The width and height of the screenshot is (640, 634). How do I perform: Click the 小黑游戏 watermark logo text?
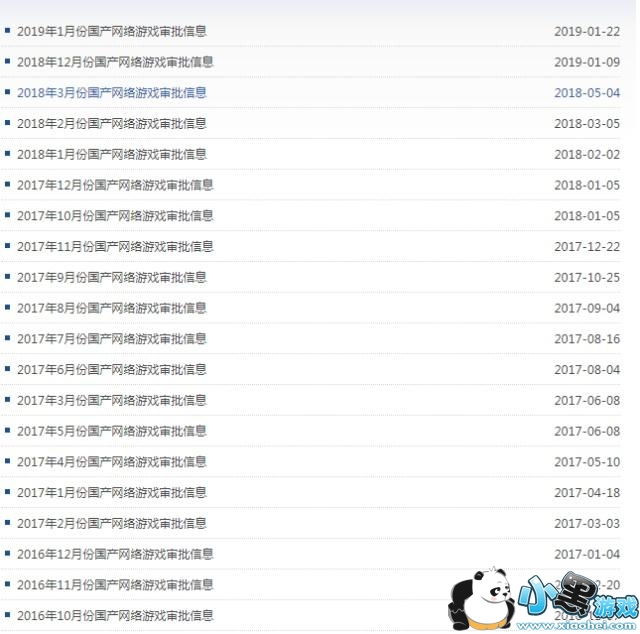(x=578, y=596)
